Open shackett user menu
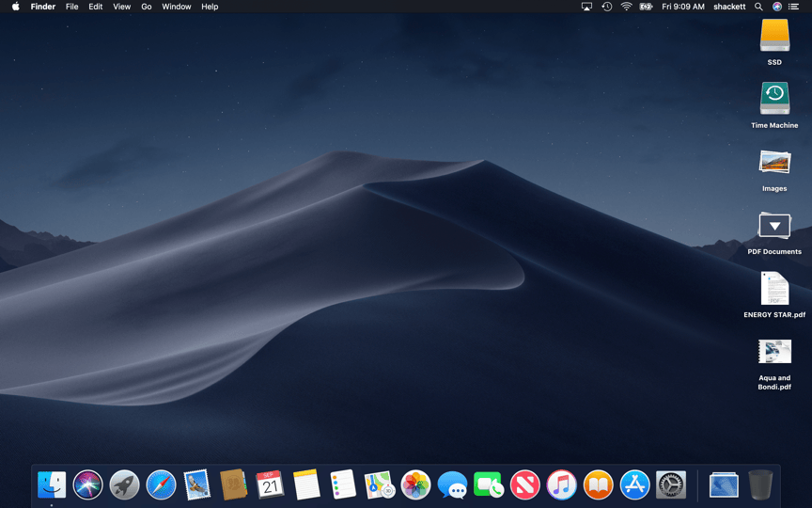The image size is (812, 508). pyautogui.click(x=729, y=7)
